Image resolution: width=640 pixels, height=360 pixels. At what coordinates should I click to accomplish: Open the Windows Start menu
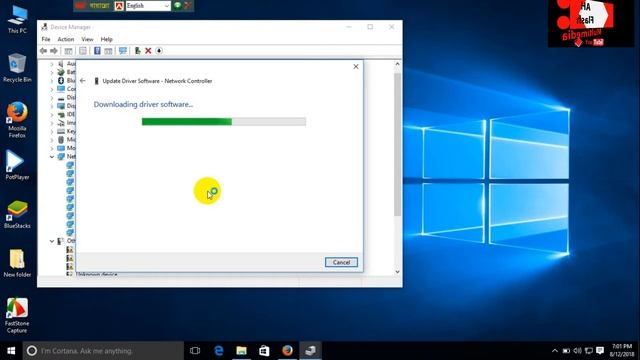11,351
